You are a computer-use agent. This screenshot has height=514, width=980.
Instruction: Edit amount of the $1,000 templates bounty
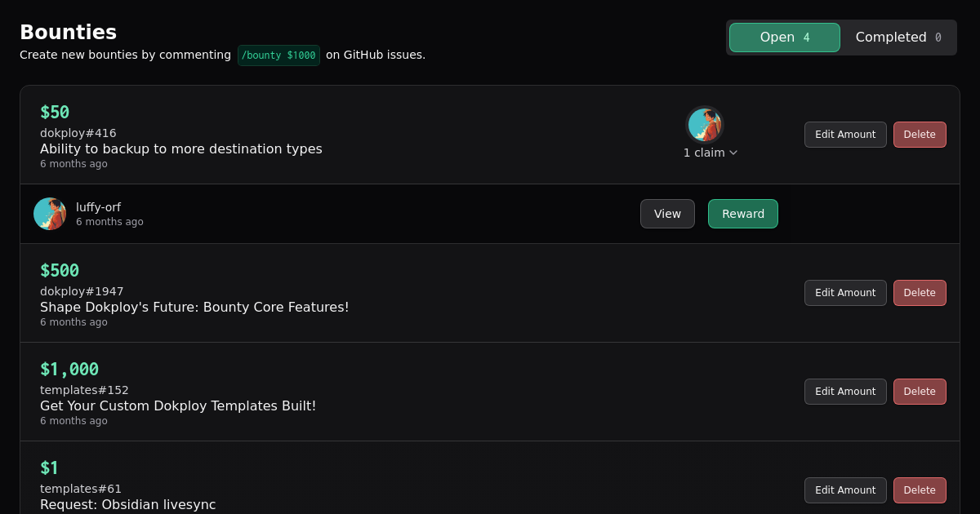pyautogui.click(x=845, y=392)
